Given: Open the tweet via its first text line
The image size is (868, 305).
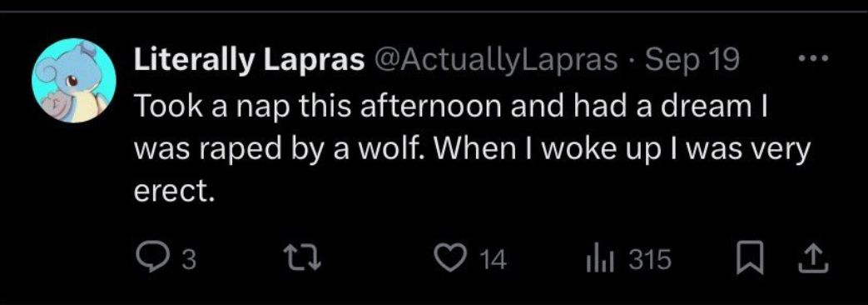Looking at the screenshot, I should (450, 105).
